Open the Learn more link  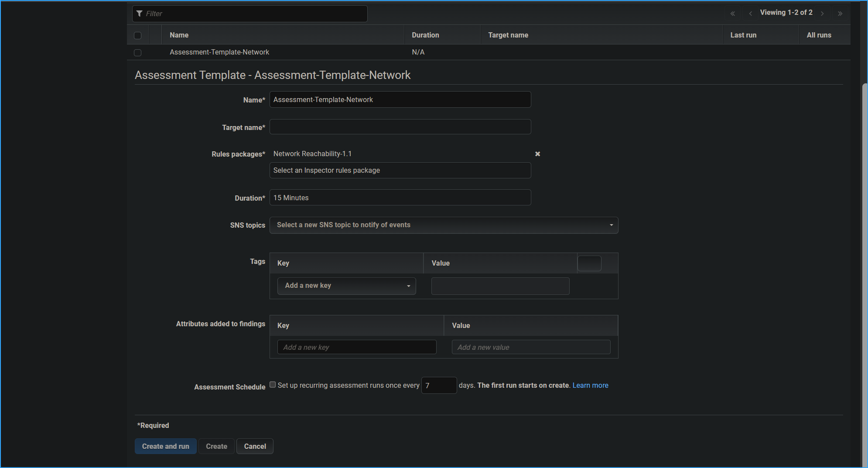pos(590,385)
